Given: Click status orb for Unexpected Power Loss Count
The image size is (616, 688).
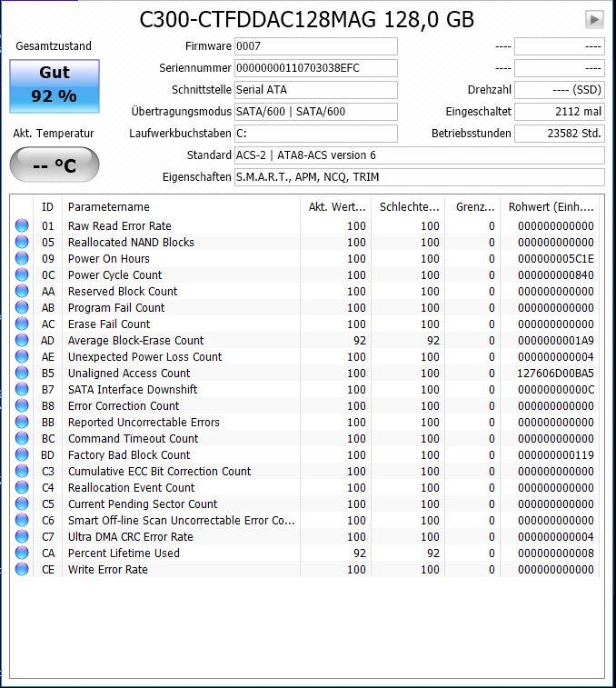Looking at the screenshot, I should click(22, 356).
